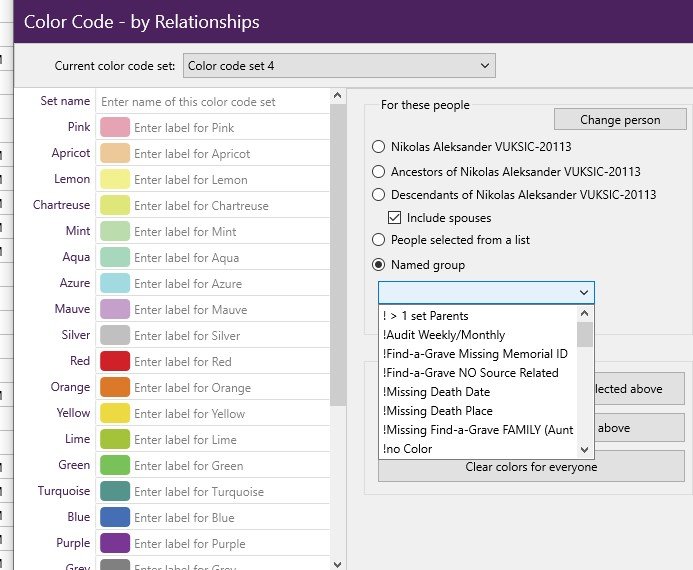Click the Lemon color swatch
The height and width of the screenshot is (570, 693).
pyautogui.click(x=115, y=179)
